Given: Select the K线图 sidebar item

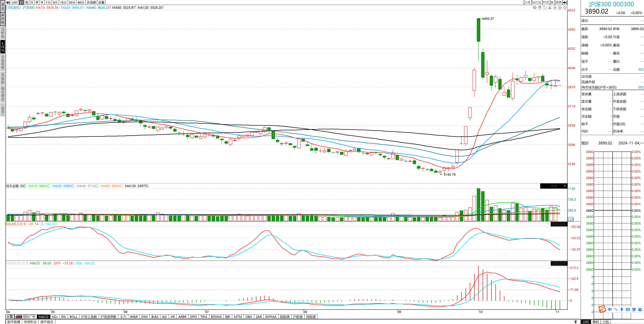Looking at the screenshot, I should point(3,47).
